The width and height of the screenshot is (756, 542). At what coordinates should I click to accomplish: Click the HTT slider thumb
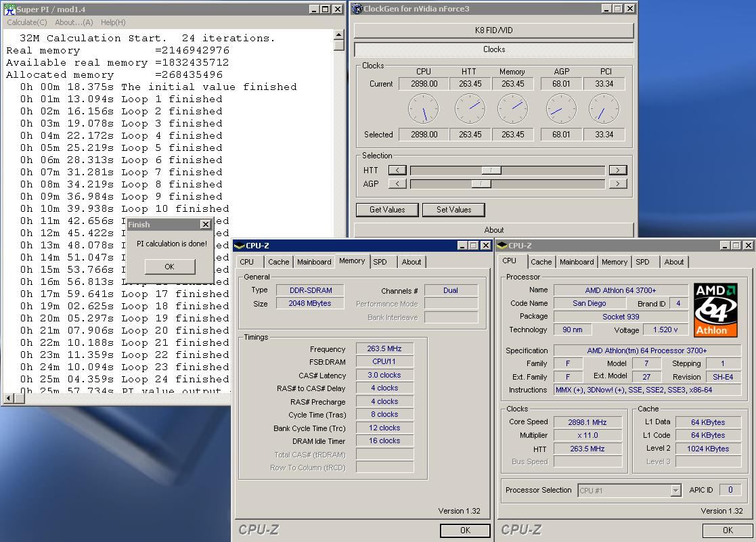491,170
